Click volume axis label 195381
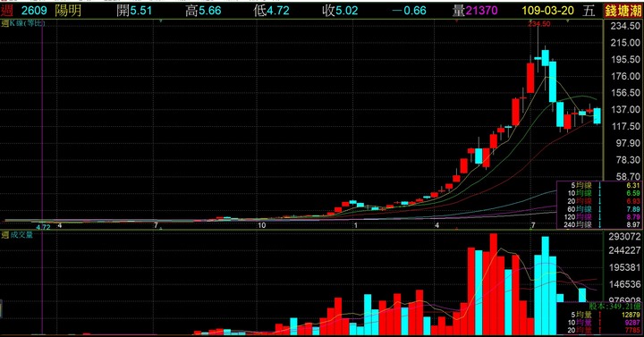Image resolution: width=644 pixels, height=337 pixels. pyautogui.click(x=624, y=267)
